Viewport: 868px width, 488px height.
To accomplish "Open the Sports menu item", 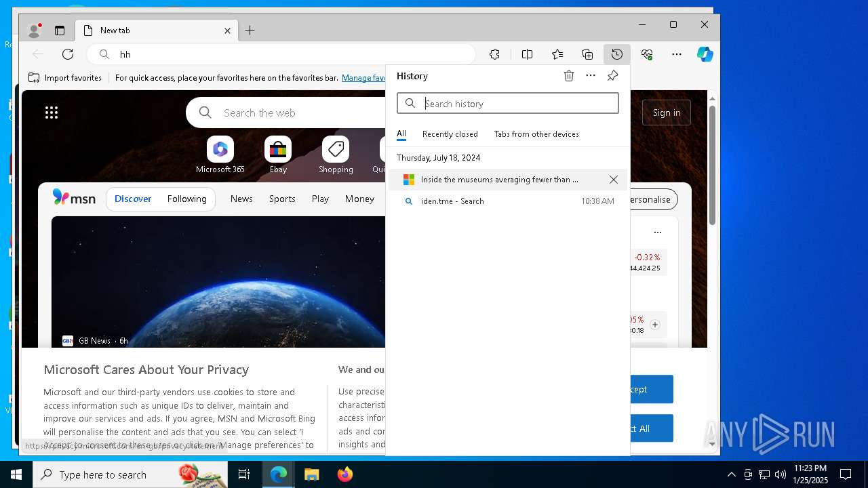I will pyautogui.click(x=282, y=199).
